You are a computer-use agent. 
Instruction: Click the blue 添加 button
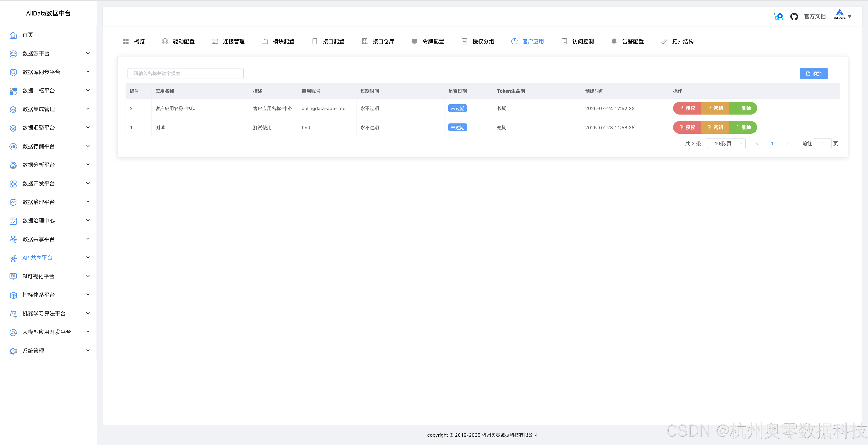pyautogui.click(x=813, y=74)
